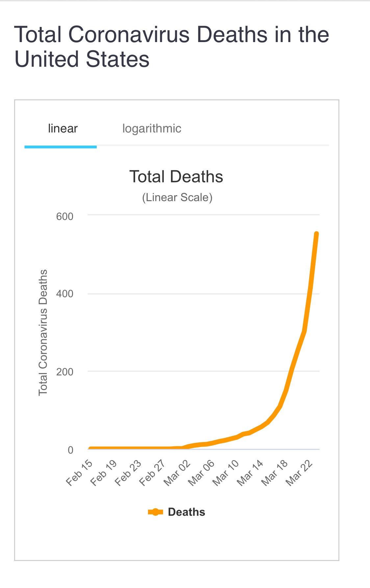370x588 pixels.
Task: Switch to the linear tab
Action: pos(62,129)
